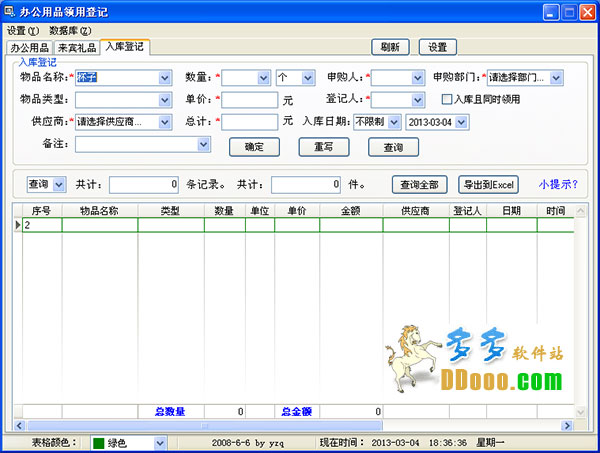Click vertical scrollbar up arrow
600x453 pixels.
[580, 210]
